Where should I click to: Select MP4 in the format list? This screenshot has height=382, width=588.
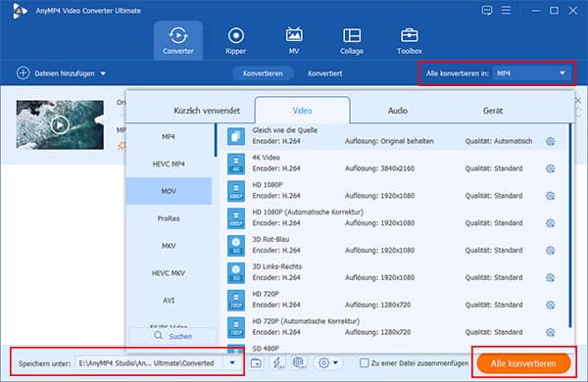[x=169, y=137]
